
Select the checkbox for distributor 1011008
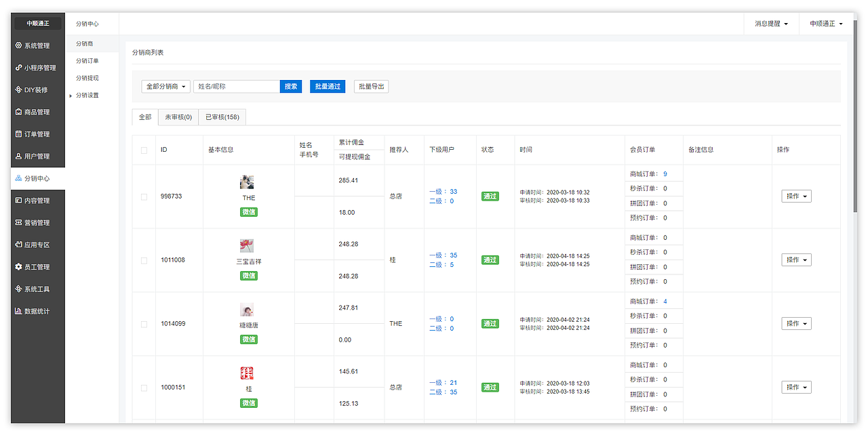coord(144,260)
